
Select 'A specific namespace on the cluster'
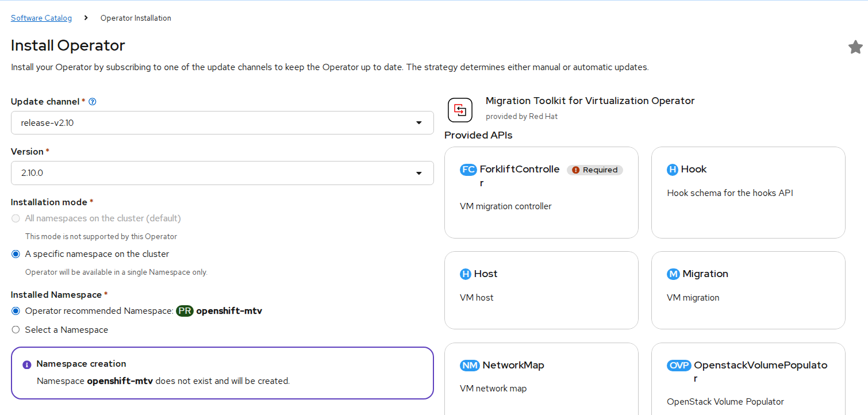tap(16, 254)
